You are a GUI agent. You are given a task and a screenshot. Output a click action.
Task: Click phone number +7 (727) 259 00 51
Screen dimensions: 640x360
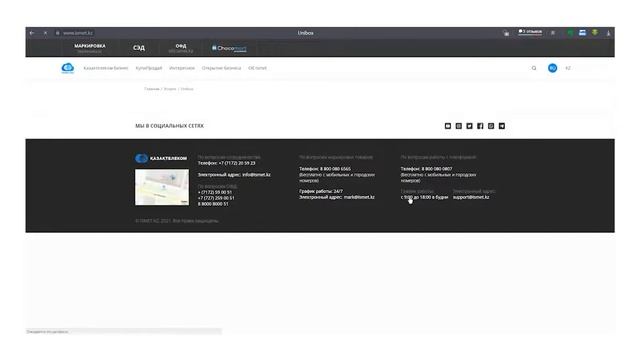(x=216, y=198)
